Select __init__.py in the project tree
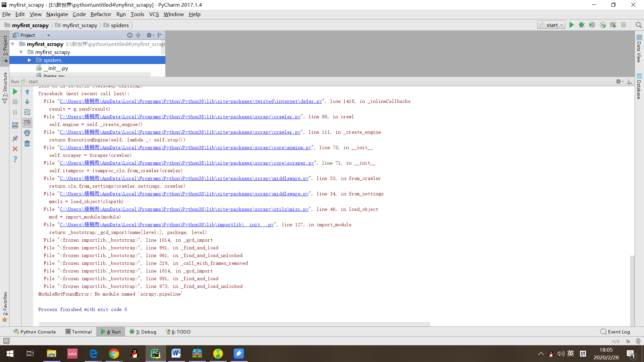Screen dimensions: 644x362 pyautogui.click(x=56, y=68)
